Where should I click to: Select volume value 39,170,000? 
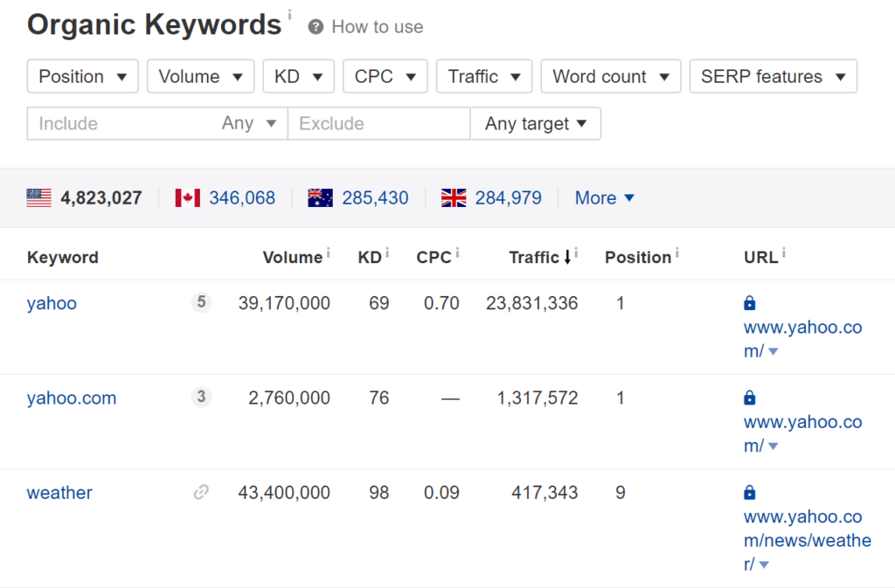(x=284, y=303)
